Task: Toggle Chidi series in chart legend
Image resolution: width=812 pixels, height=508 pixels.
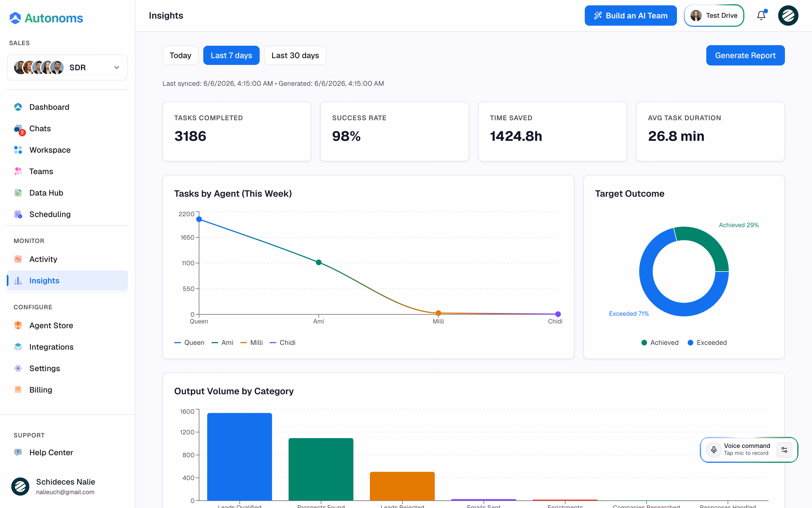Action: click(x=283, y=343)
